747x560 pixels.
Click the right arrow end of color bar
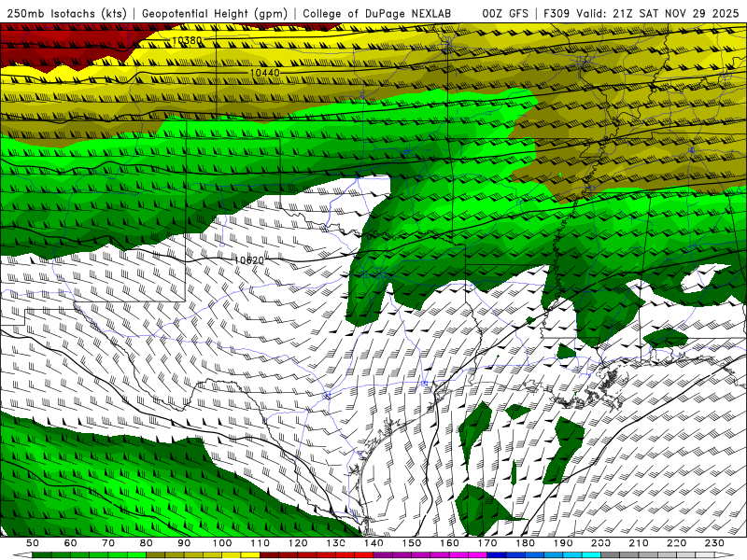[725, 555]
